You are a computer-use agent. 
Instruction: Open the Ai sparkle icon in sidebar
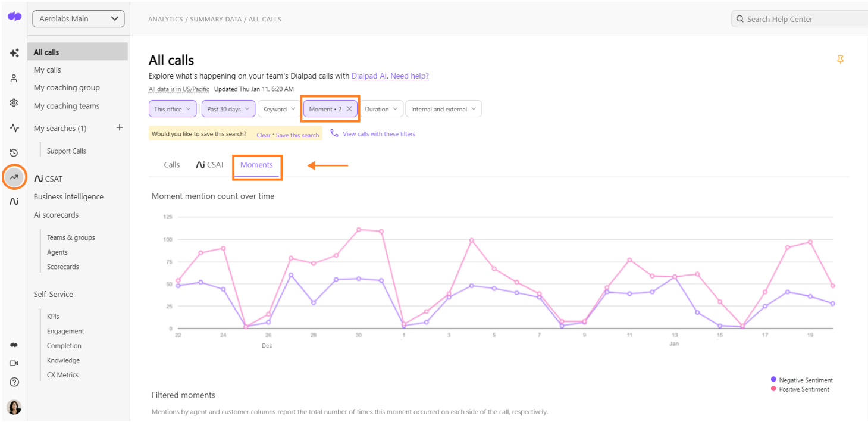pyautogui.click(x=14, y=53)
